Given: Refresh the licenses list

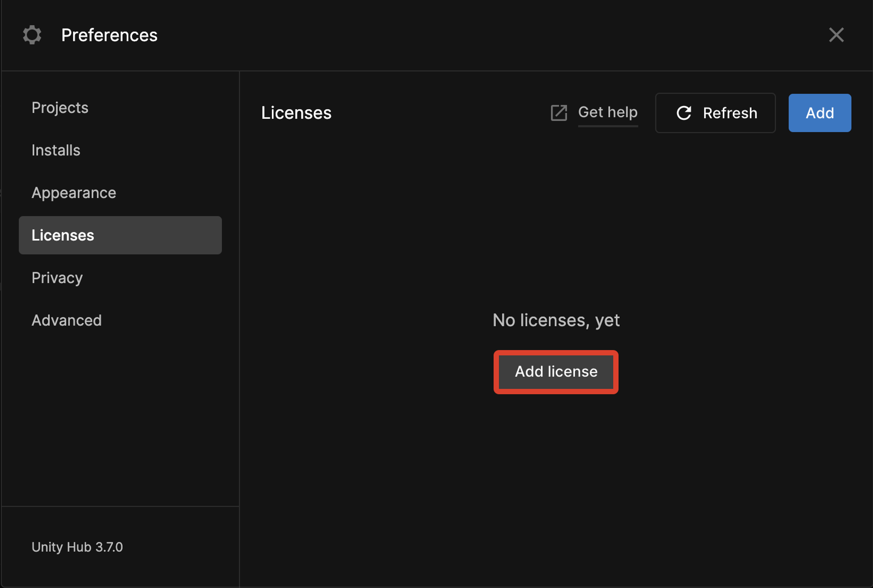Looking at the screenshot, I should [x=715, y=113].
